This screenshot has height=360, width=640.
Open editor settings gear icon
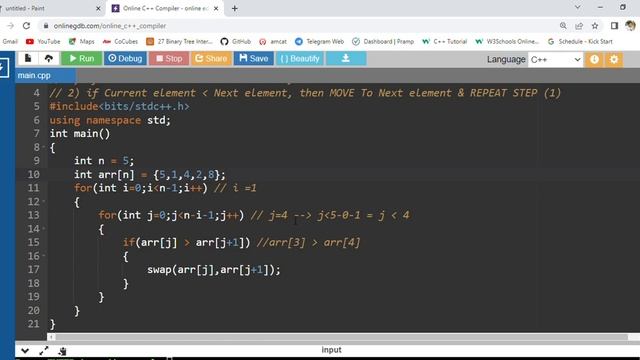[614, 60]
